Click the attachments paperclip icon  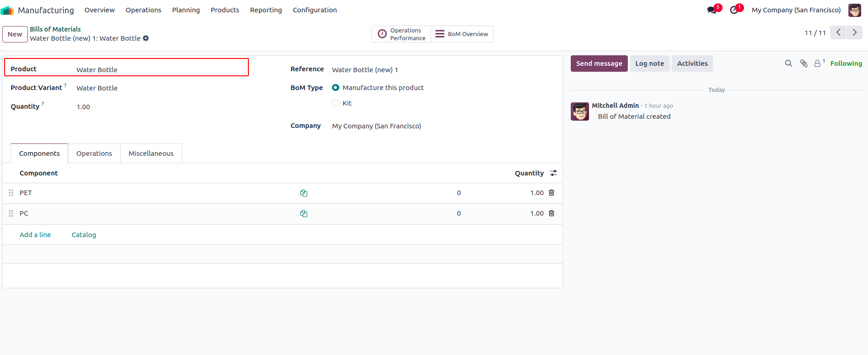point(804,64)
